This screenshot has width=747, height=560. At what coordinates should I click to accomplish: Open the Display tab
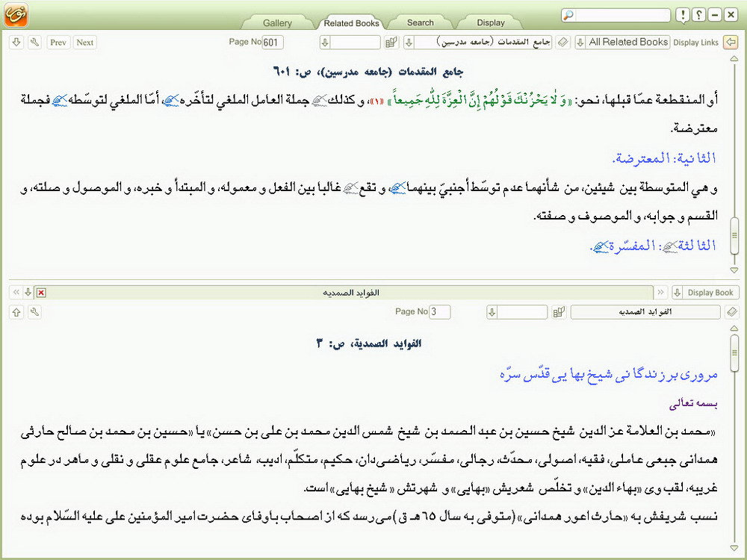coord(491,22)
